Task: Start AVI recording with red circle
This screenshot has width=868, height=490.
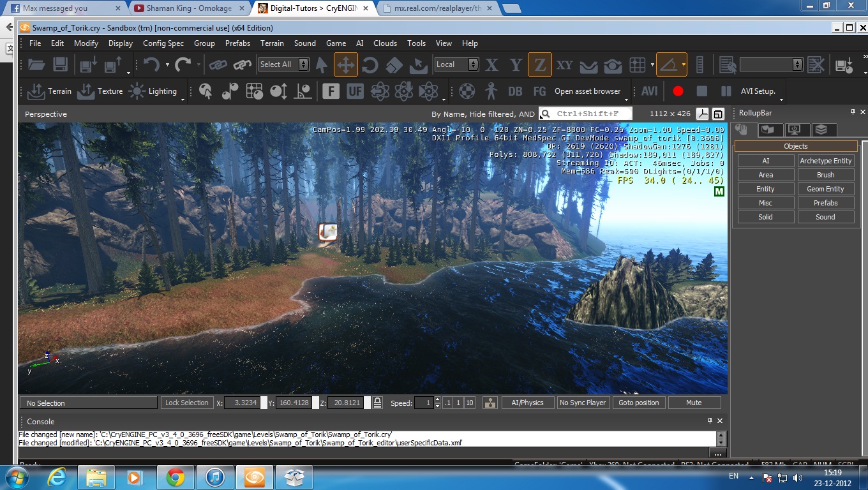Action: [x=678, y=91]
